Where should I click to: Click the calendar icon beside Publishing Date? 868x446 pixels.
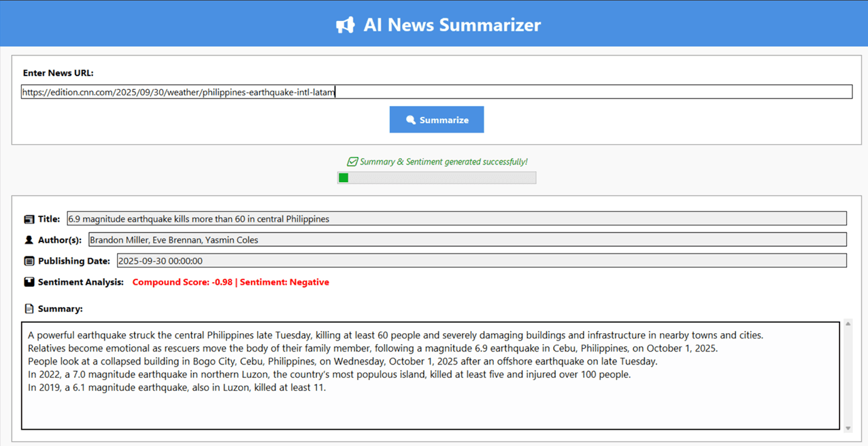[x=28, y=260]
